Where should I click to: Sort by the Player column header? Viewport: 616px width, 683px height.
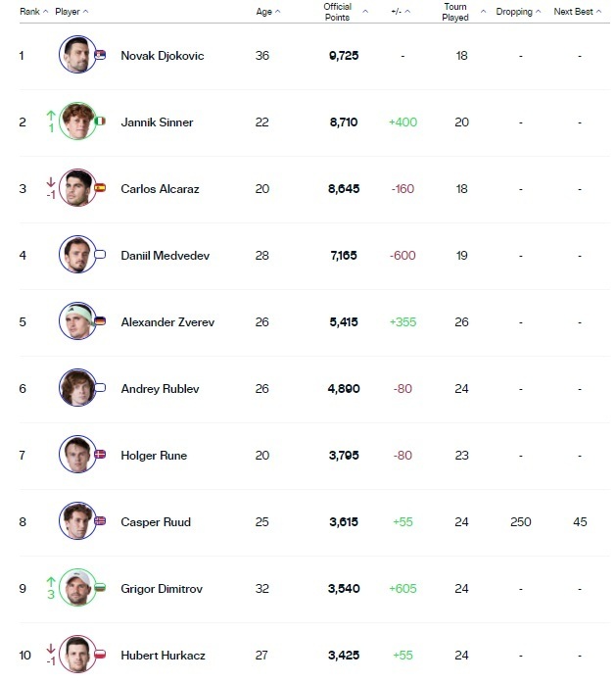[x=71, y=12]
